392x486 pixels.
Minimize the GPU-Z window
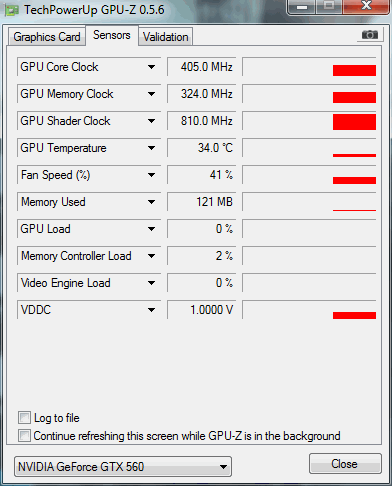302,7
